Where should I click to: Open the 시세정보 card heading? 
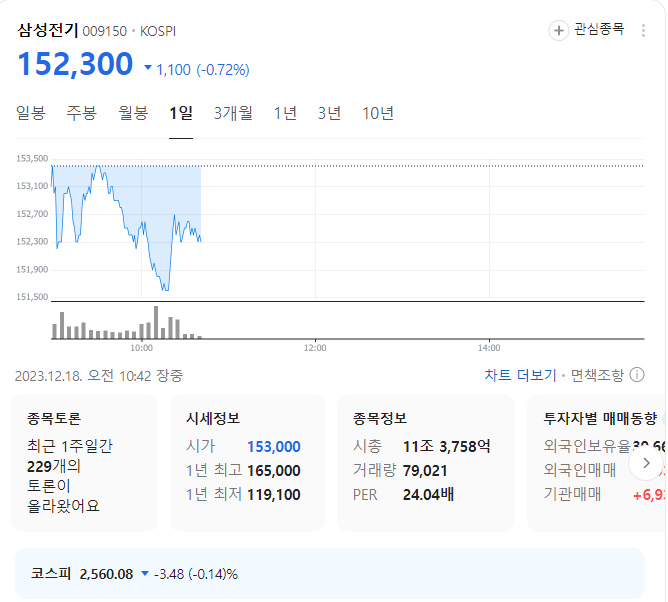click(x=213, y=418)
